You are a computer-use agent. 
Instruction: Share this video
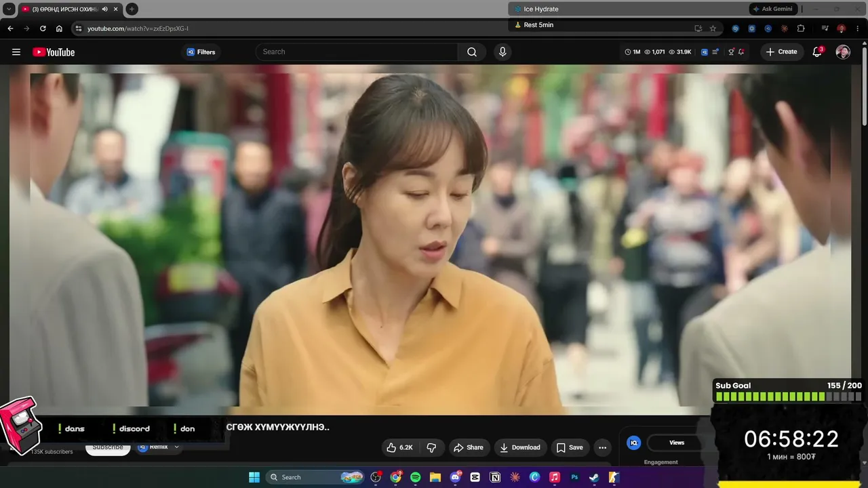tap(468, 447)
